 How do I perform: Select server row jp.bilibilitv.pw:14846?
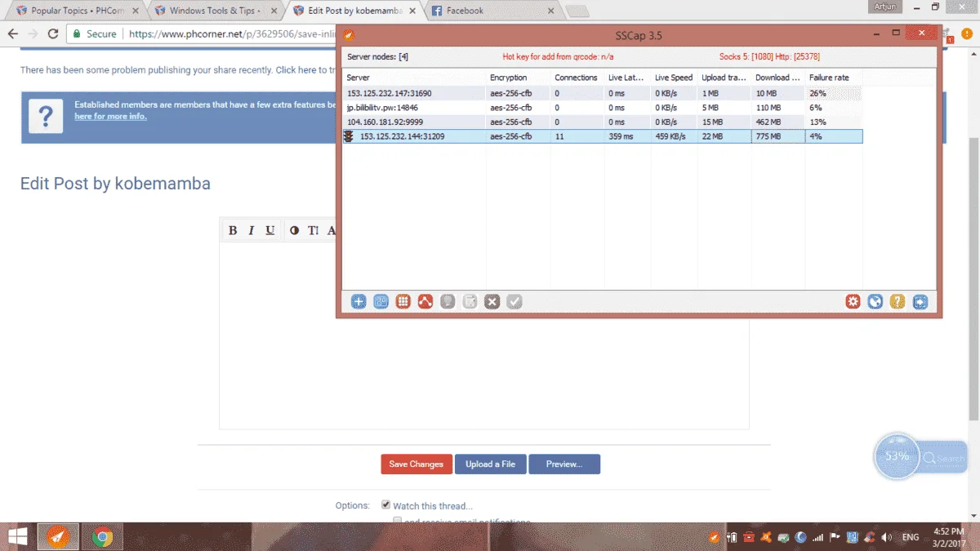coord(603,108)
